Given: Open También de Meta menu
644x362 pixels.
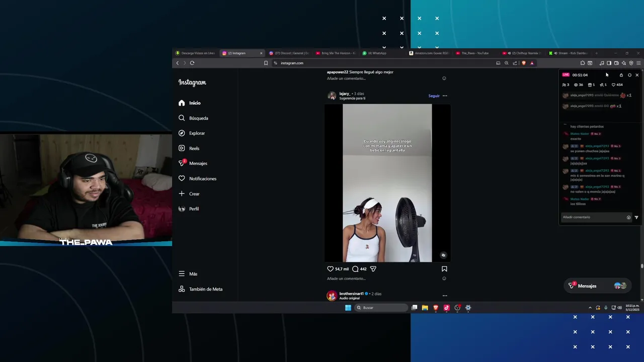Looking at the screenshot, I should (200, 289).
